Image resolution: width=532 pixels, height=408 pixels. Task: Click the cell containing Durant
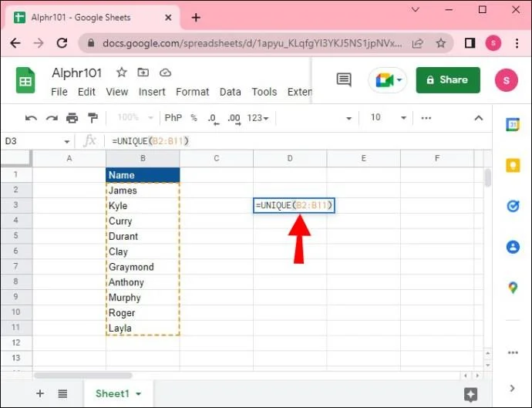pyautogui.click(x=143, y=236)
